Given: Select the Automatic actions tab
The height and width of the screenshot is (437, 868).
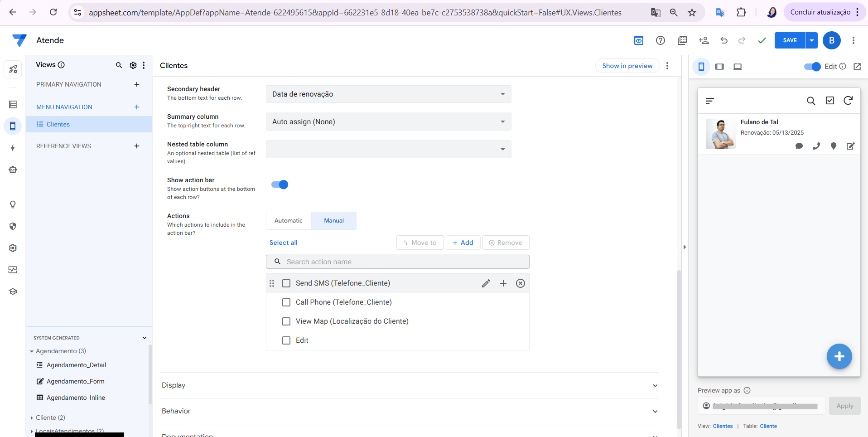Looking at the screenshot, I should point(289,221).
